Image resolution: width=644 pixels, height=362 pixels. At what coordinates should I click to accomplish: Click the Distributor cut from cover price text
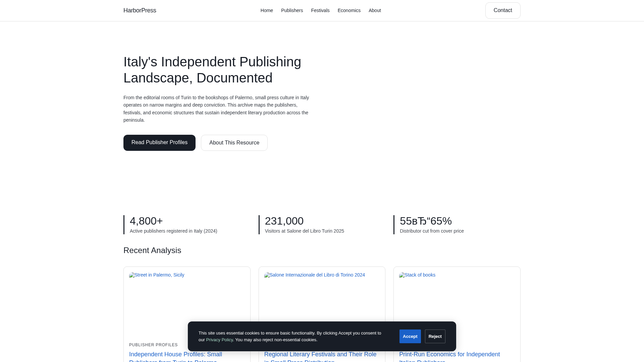432,231
